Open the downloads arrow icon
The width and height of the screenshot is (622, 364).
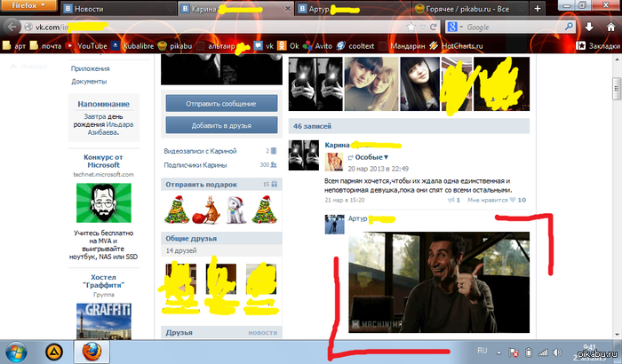tap(589, 27)
